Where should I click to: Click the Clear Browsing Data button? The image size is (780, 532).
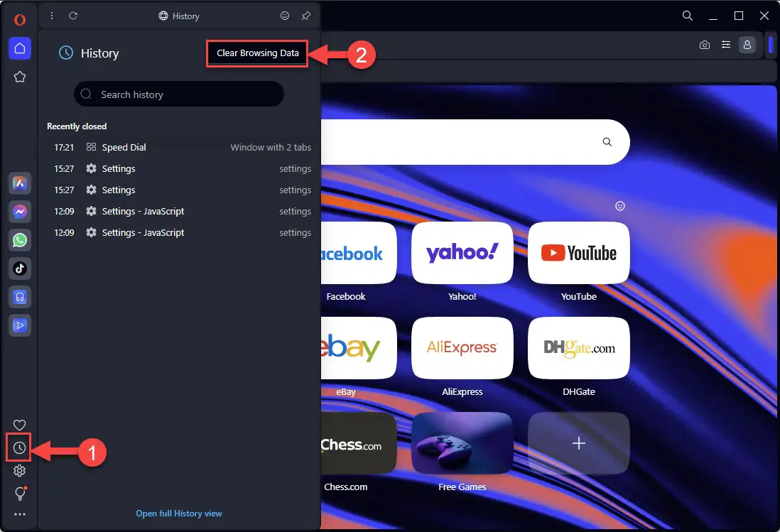[256, 53]
